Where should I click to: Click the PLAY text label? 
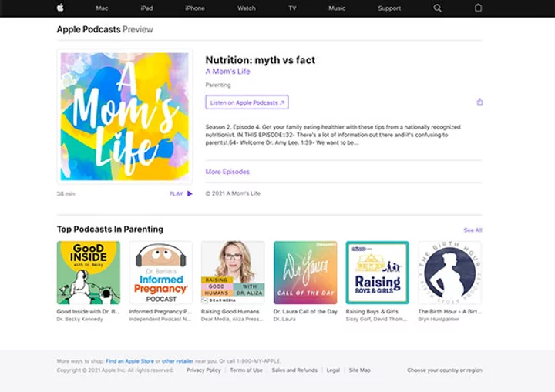[176, 194]
